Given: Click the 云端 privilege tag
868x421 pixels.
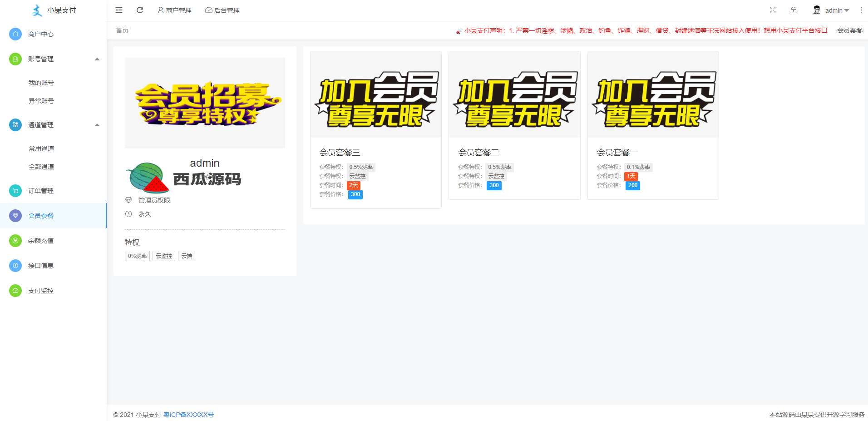Looking at the screenshot, I should [187, 256].
